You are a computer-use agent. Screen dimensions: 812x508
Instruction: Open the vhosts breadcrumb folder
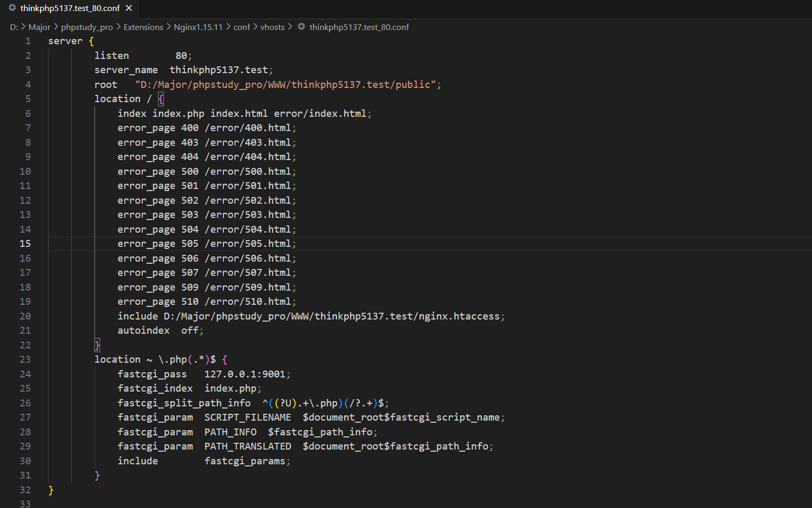(x=272, y=27)
